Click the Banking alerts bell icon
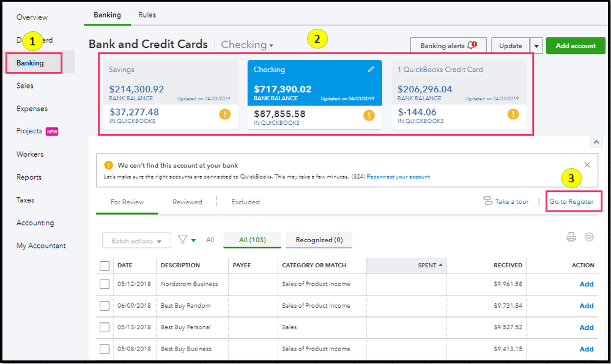 click(x=472, y=45)
